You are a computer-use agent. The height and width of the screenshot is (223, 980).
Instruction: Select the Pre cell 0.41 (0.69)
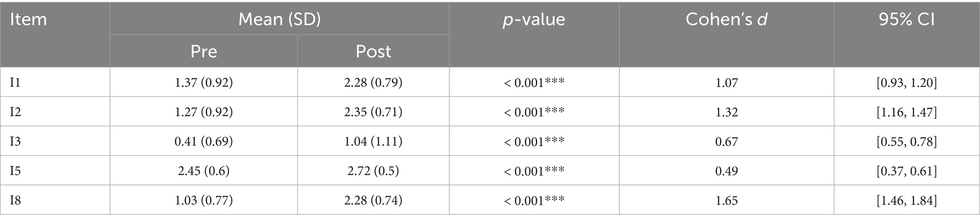(x=203, y=141)
